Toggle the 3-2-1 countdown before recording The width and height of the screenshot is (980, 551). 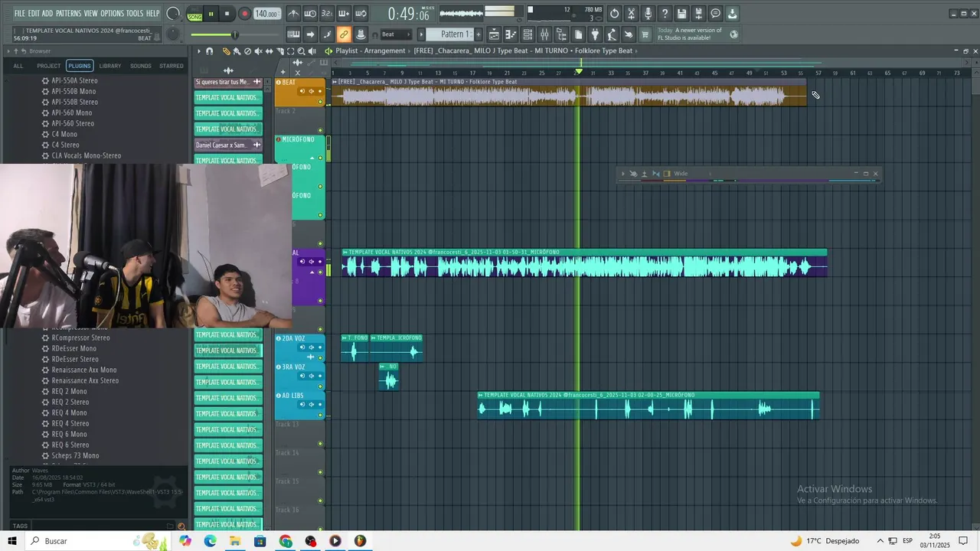(327, 14)
